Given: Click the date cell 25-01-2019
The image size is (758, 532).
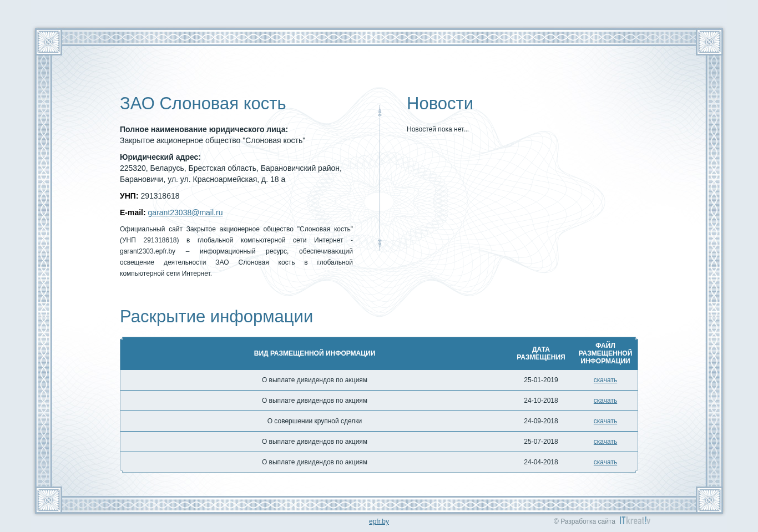Looking at the screenshot, I should click(x=541, y=380).
